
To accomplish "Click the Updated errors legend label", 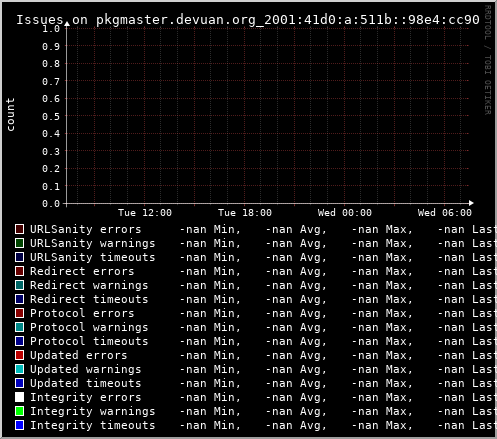I will click(79, 355).
